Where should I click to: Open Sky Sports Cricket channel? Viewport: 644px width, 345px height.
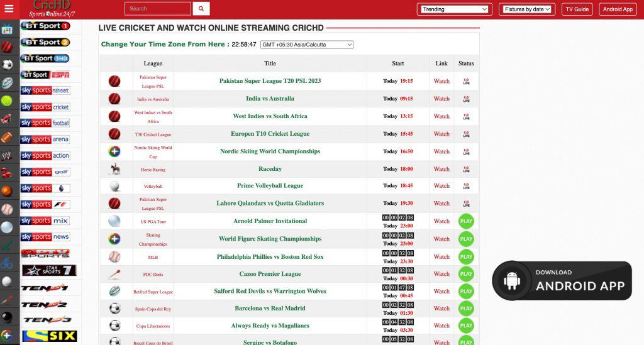(x=45, y=107)
